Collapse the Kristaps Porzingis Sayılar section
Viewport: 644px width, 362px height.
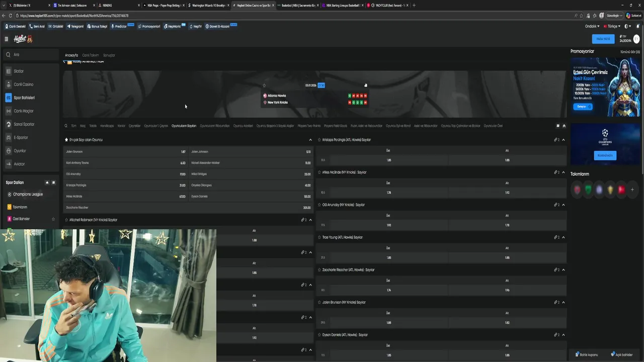click(563, 140)
